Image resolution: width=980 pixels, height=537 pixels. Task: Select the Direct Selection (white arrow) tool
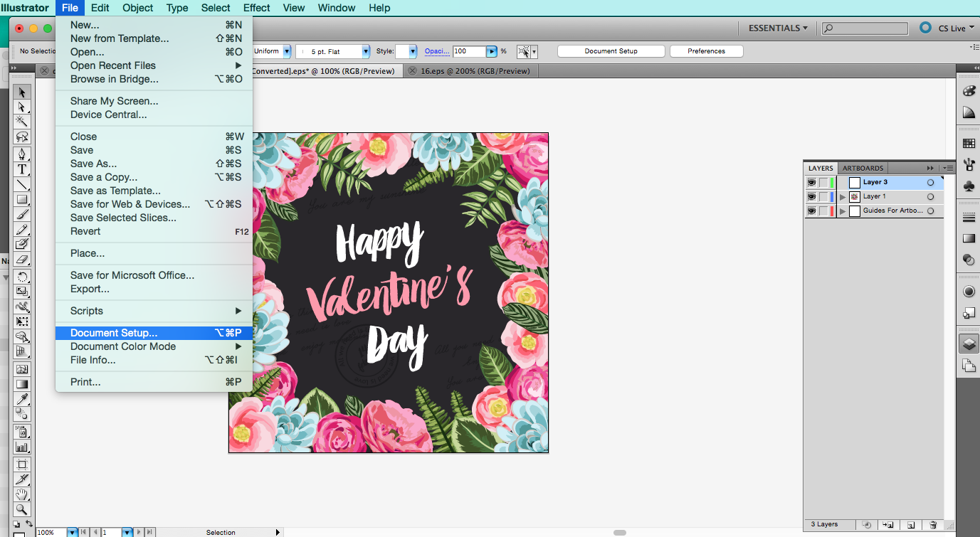click(x=22, y=107)
